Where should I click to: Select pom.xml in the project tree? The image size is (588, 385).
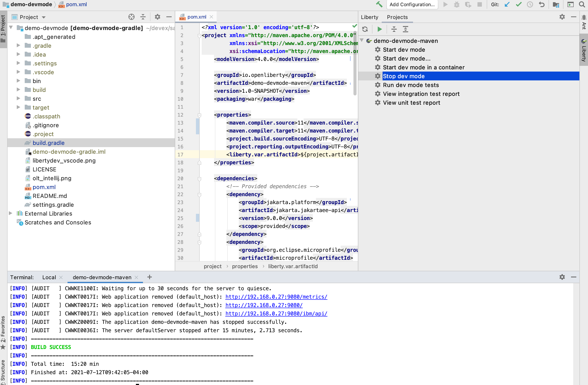(44, 187)
